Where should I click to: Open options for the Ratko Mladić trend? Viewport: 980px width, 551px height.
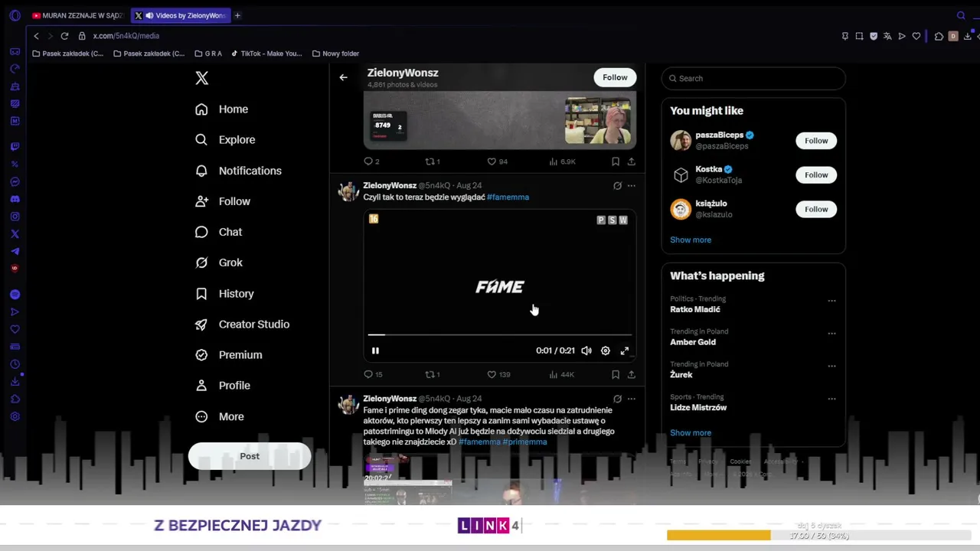click(831, 301)
